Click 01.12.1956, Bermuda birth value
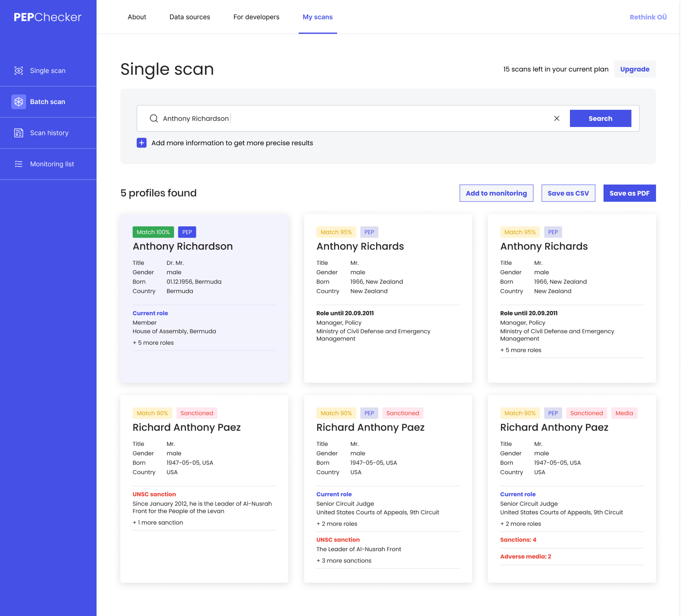This screenshot has height=616, width=681. pos(194,282)
